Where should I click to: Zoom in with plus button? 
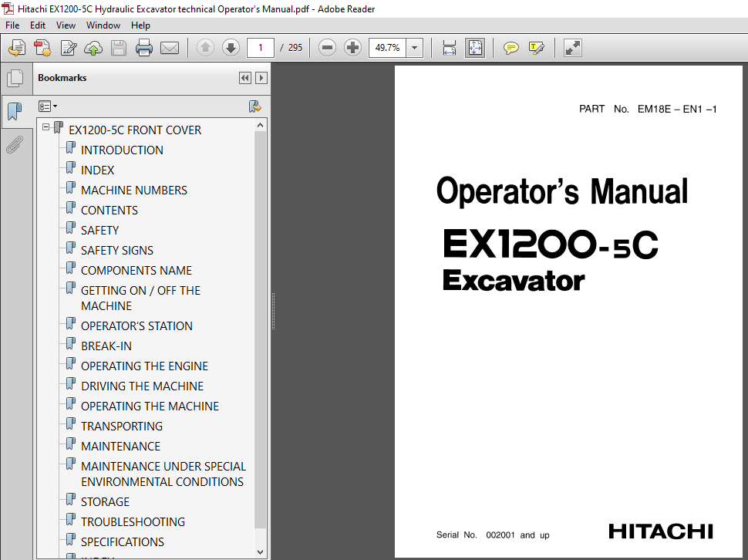pyautogui.click(x=352, y=48)
